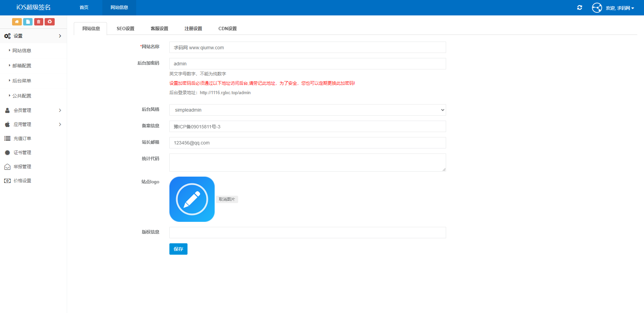Image resolution: width=644 pixels, height=313 pixels.
Task: Expand the 应用管理 section chevron
Action: (x=60, y=124)
